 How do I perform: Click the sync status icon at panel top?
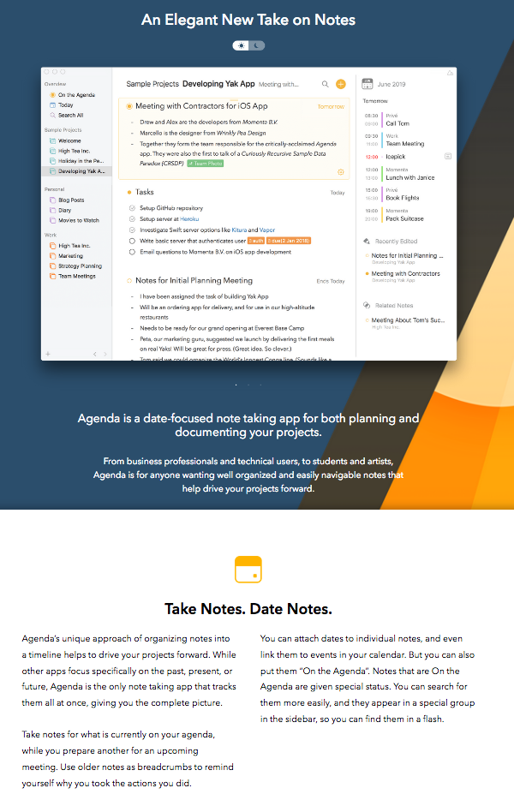pyautogui.click(x=451, y=73)
